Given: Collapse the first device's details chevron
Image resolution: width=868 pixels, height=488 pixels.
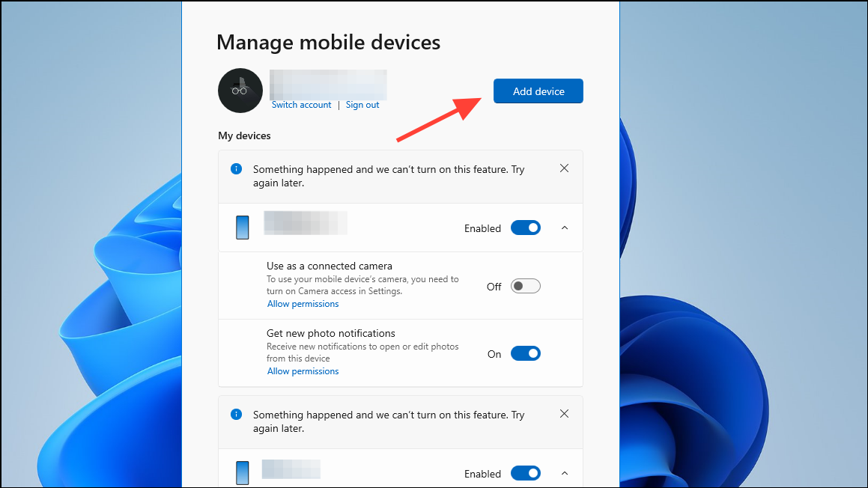Looking at the screenshot, I should (x=564, y=228).
